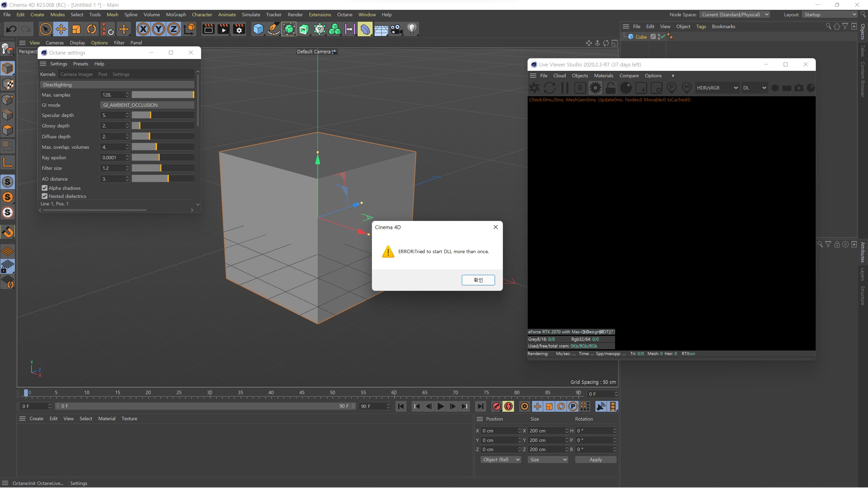
Task: Toggle Nested dielectrics checkbox
Action: 44,196
